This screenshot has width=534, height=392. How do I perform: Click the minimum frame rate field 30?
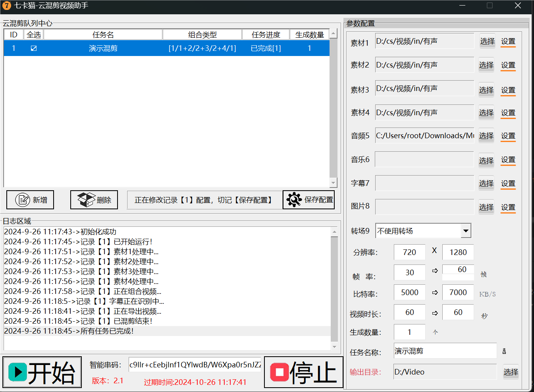(410, 272)
